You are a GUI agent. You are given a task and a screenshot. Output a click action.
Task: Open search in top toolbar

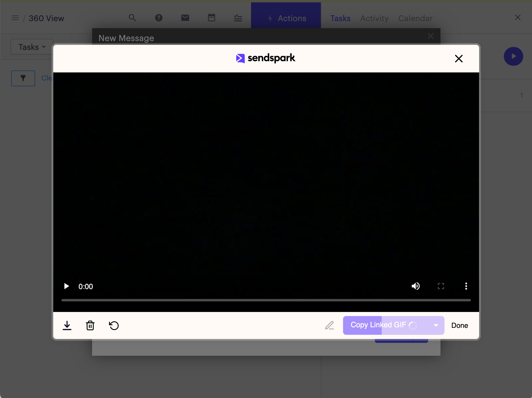pos(132,18)
